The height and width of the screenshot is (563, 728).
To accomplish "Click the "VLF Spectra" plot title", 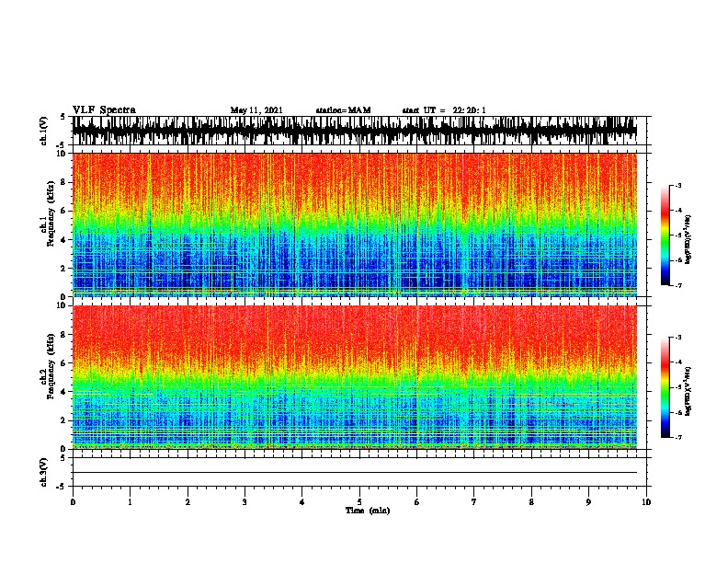I will tap(104, 110).
